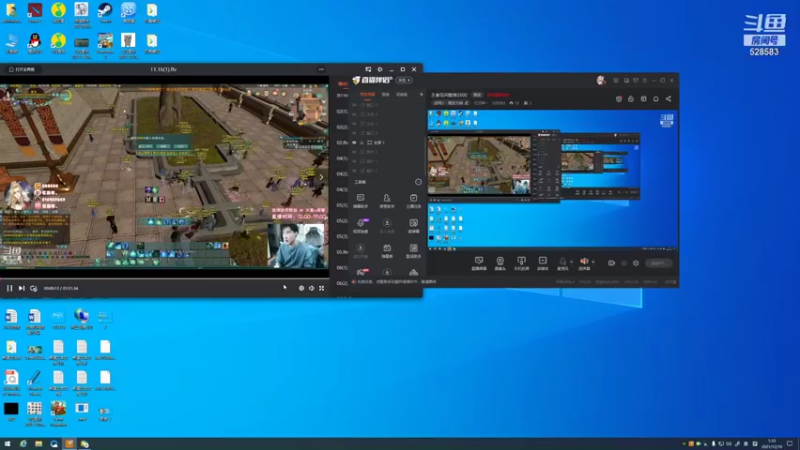Open the red-dotted icon left of the lock icon
800x450 pixels.
tap(619, 99)
